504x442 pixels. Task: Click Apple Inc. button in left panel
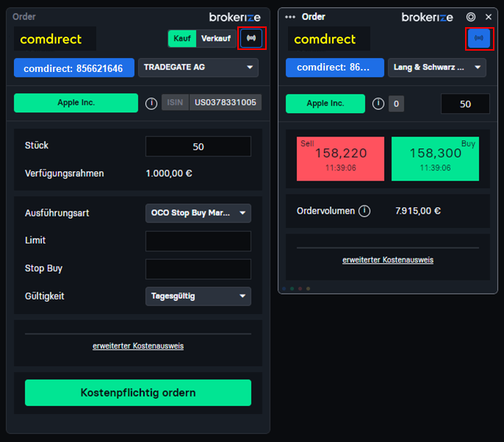(x=76, y=103)
